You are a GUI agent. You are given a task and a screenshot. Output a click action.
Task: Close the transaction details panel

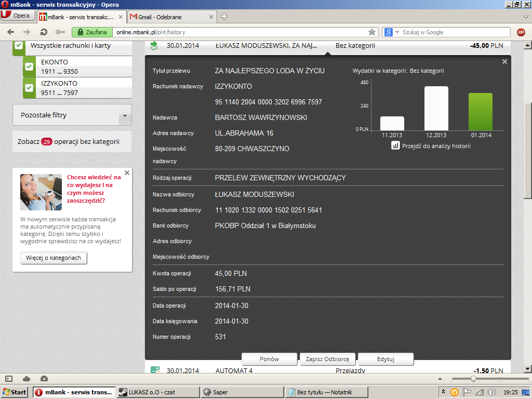504,62
